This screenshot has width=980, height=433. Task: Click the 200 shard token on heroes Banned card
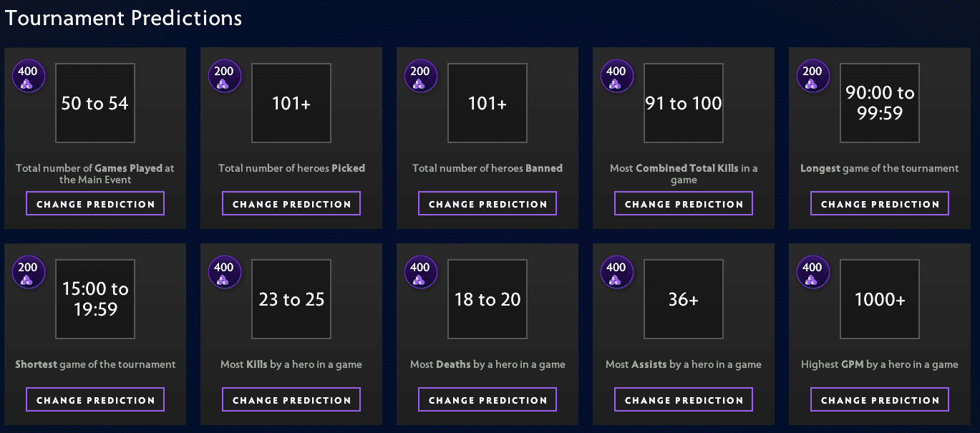click(x=420, y=75)
